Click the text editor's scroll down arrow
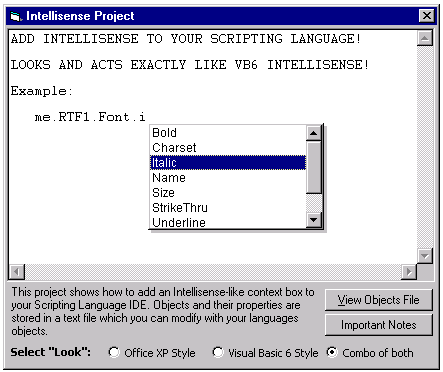This screenshot has width=443, height=372. click(x=425, y=256)
